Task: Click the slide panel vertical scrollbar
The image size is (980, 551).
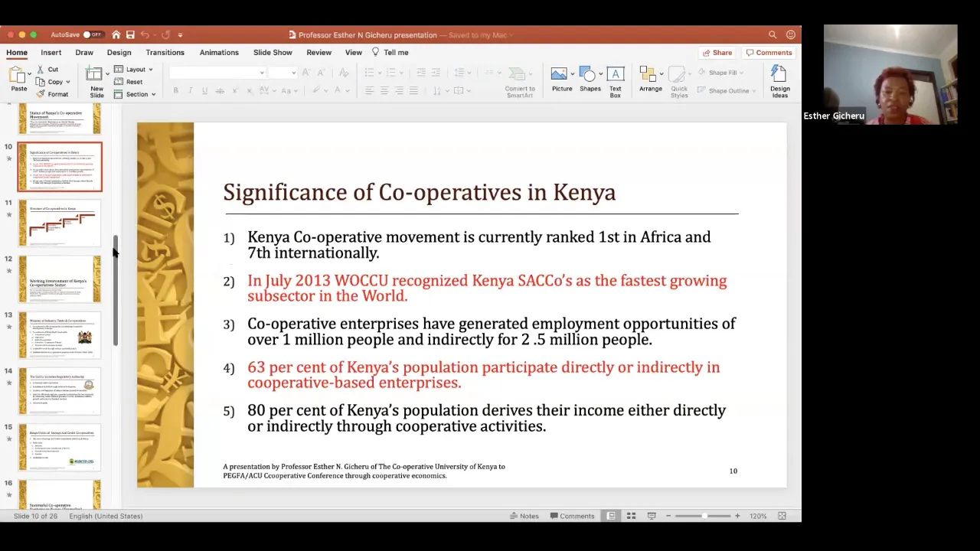Action: click(116, 291)
